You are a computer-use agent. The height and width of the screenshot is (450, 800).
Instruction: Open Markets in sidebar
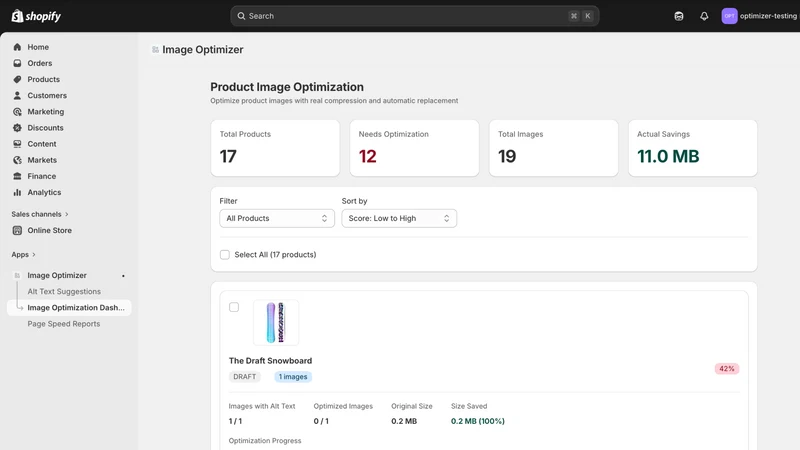[x=42, y=160]
